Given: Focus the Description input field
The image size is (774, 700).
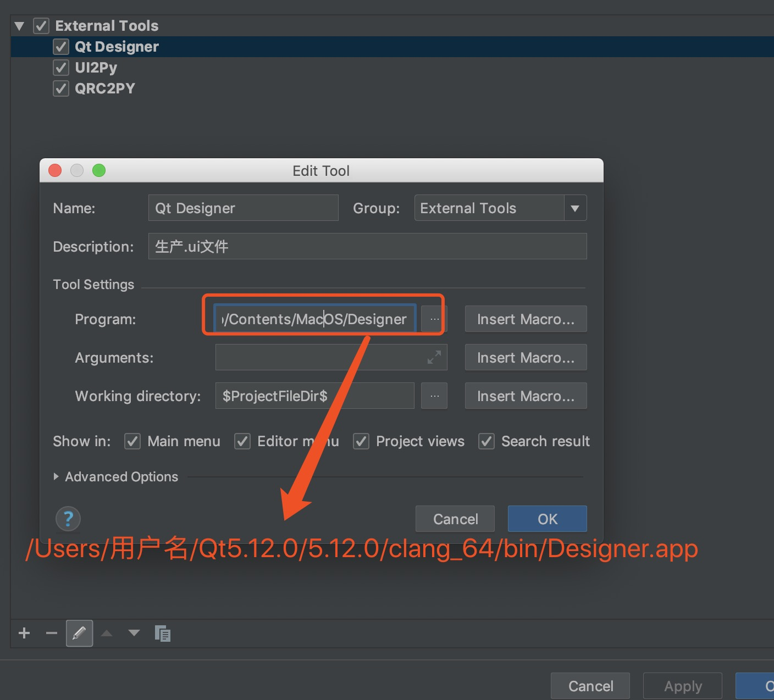Looking at the screenshot, I should (367, 247).
